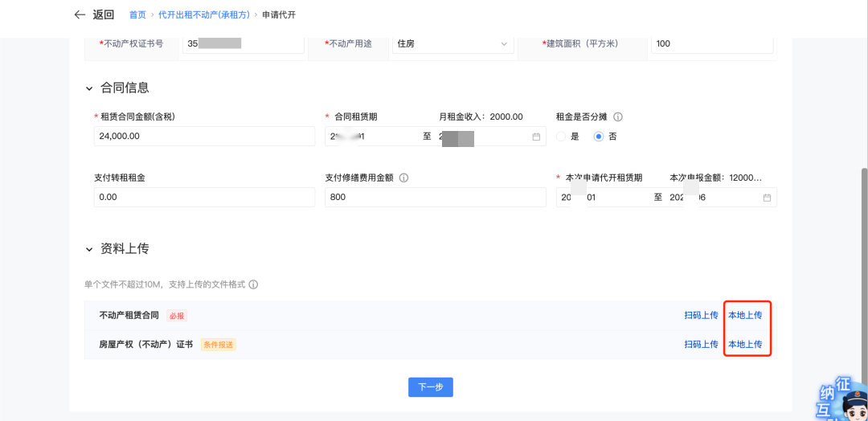This screenshot has height=421, width=868.
Task: Click the 支付转租租金 input field
Action: pos(204,198)
